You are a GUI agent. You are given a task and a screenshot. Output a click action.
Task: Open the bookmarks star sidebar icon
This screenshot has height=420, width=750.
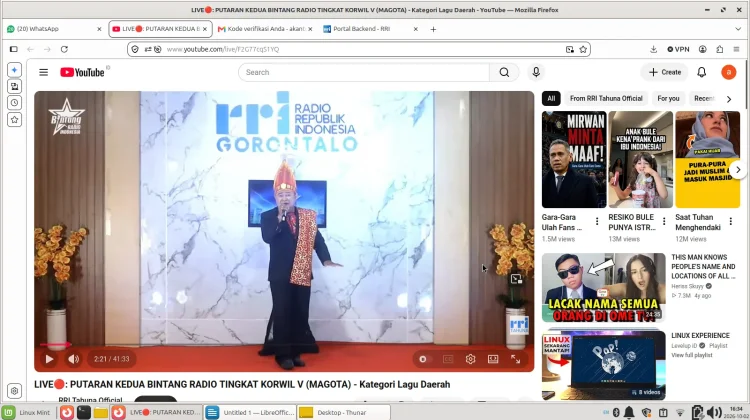pyautogui.click(x=14, y=120)
